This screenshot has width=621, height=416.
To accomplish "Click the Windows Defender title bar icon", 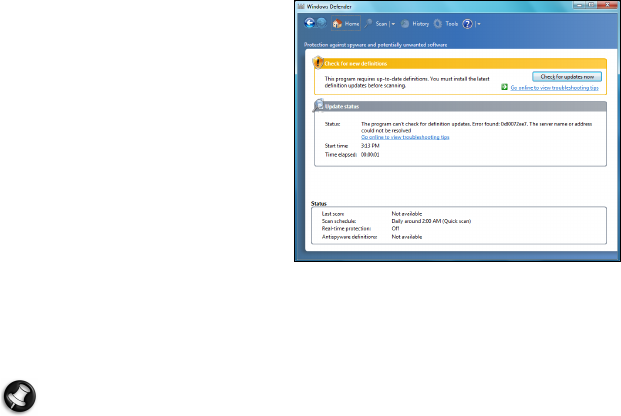I will click(x=301, y=6).
